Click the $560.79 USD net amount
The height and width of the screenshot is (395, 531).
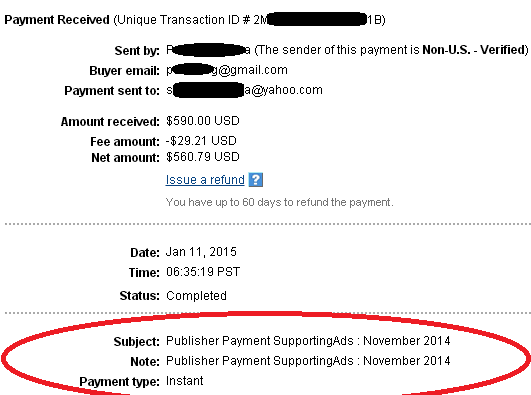pyautogui.click(x=203, y=157)
